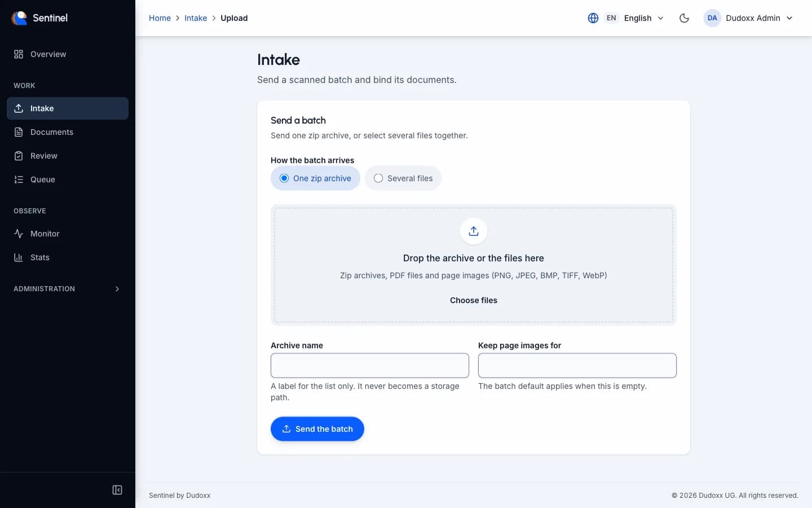Click the Choose files button
The width and height of the screenshot is (812, 508).
point(474,300)
